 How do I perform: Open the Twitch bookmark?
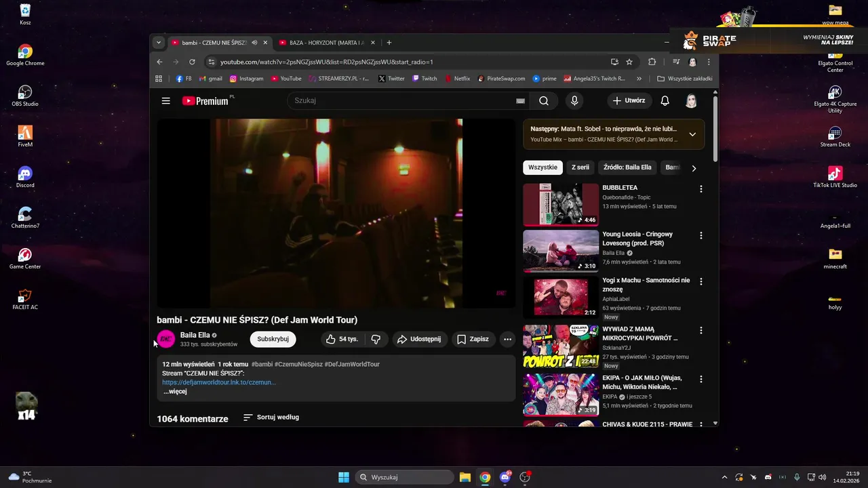pos(425,79)
